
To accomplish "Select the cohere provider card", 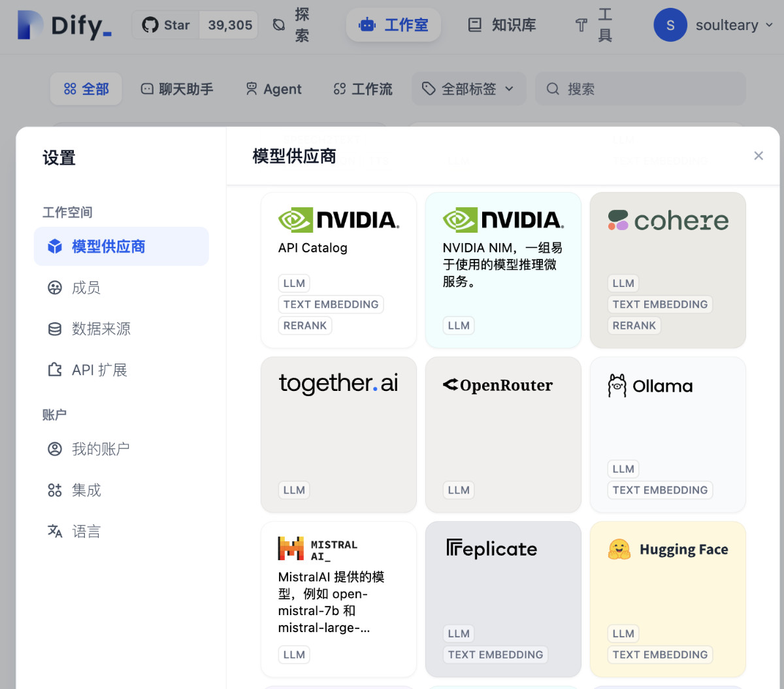I will tap(668, 270).
